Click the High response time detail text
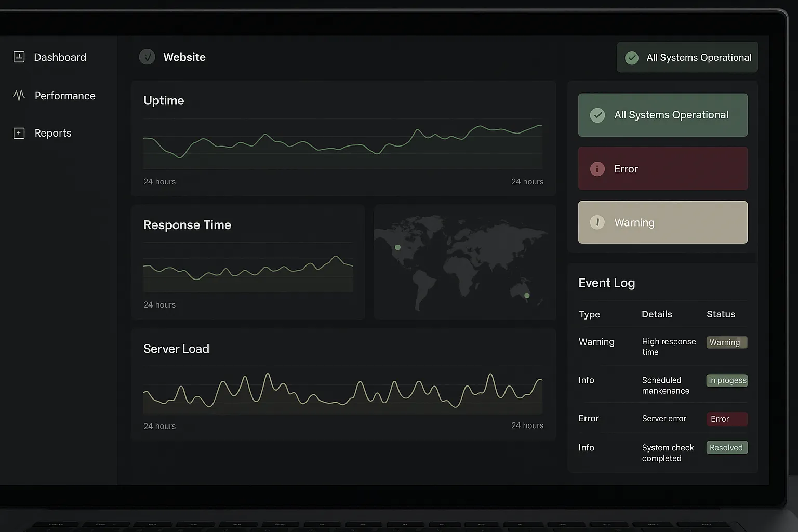The width and height of the screenshot is (798, 532). click(669, 347)
